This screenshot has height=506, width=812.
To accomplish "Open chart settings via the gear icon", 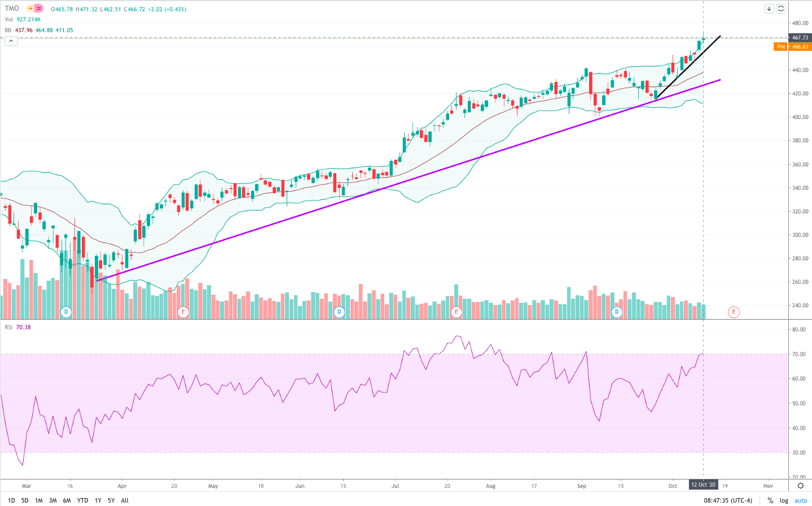I will (800, 486).
